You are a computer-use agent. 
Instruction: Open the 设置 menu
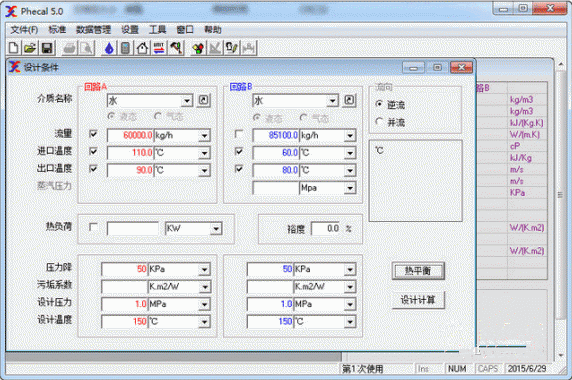coord(130,30)
